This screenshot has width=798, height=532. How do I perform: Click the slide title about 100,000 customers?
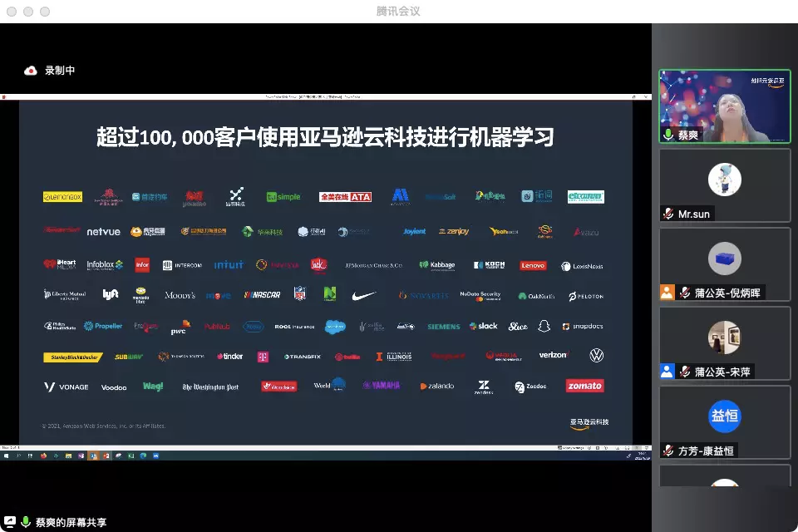(325, 137)
